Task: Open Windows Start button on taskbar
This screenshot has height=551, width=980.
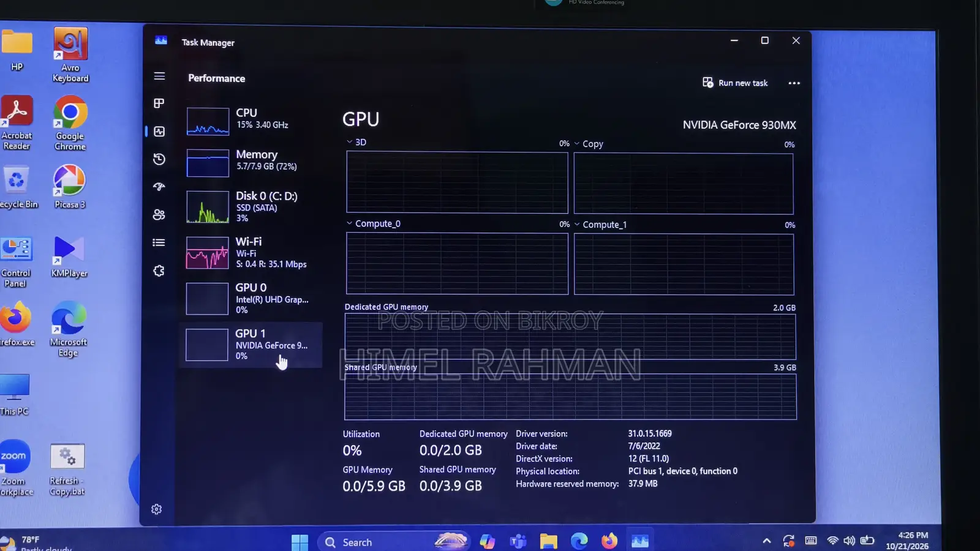Action: pyautogui.click(x=300, y=542)
